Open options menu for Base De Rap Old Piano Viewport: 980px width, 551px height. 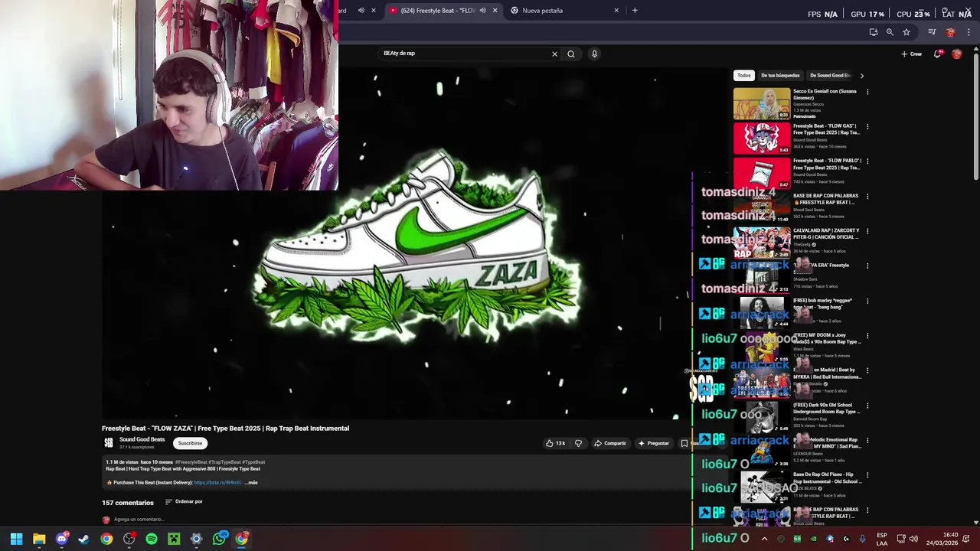(x=867, y=475)
